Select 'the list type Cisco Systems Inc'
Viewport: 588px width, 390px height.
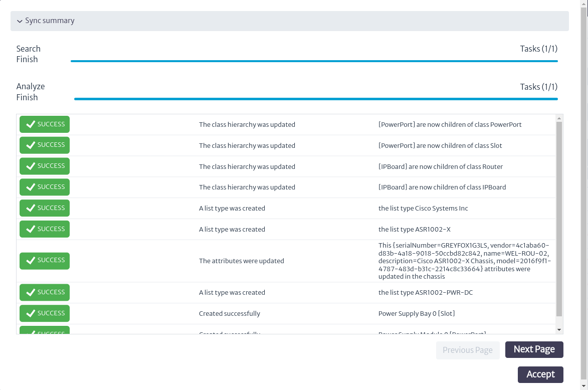(423, 208)
